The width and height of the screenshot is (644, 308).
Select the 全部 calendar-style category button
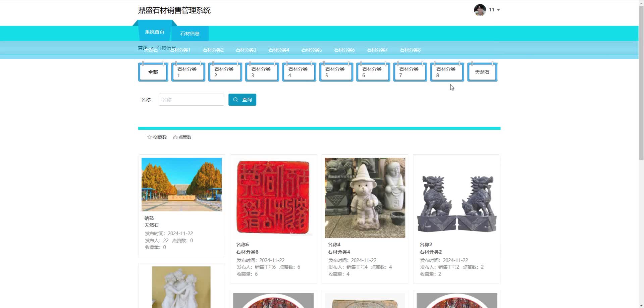(x=153, y=72)
